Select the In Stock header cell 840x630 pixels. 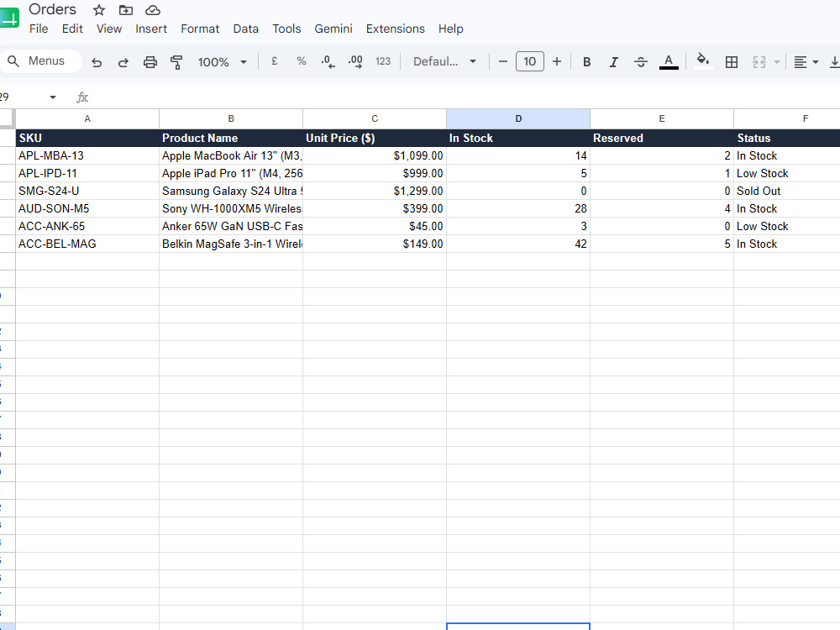pyautogui.click(x=518, y=139)
